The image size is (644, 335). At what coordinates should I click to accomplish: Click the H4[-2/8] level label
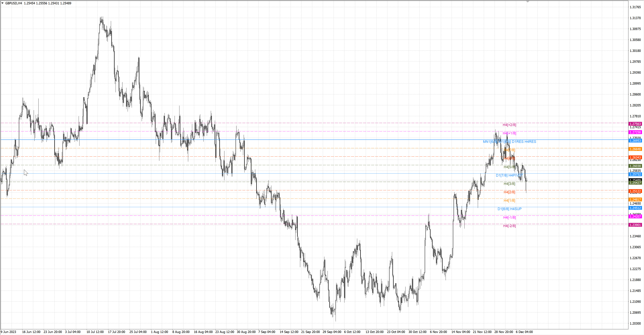point(509,226)
